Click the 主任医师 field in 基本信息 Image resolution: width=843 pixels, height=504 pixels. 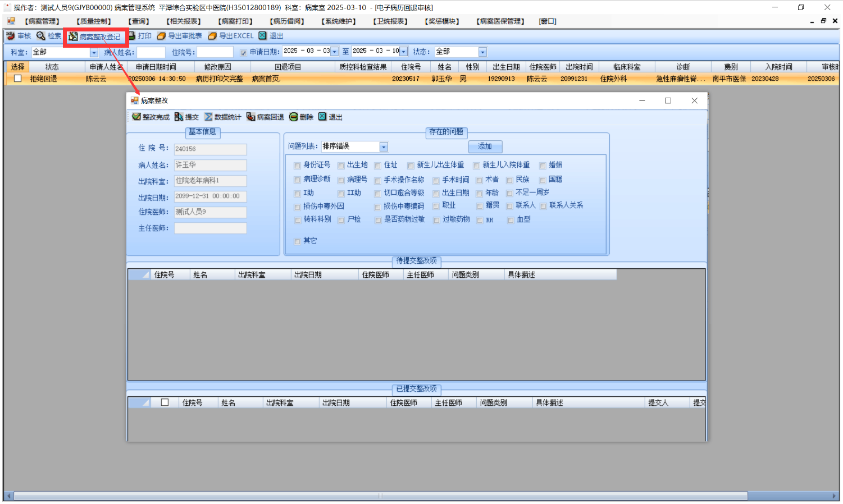click(210, 228)
